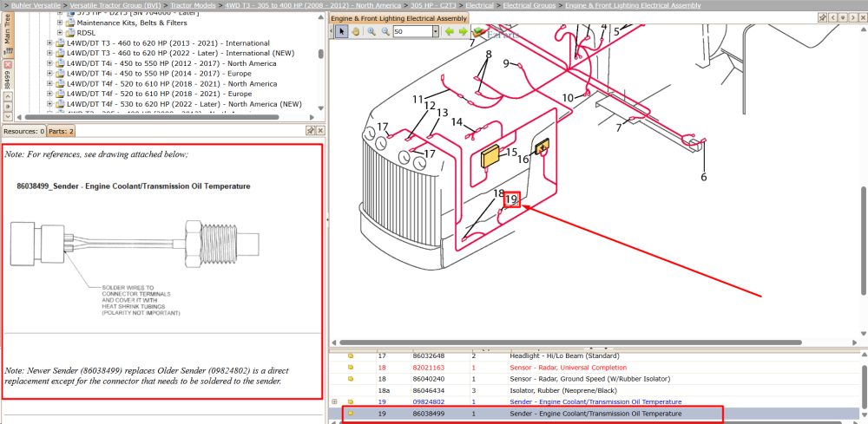Go to next diagram with green right arrow
This screenshot has width=868, height=424.
point(463,31)
